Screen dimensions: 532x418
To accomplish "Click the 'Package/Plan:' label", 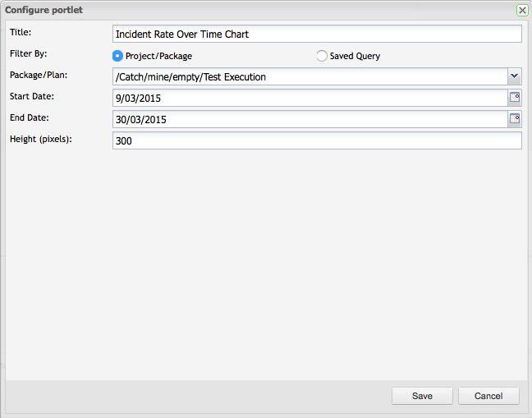I will click(38, 75).
